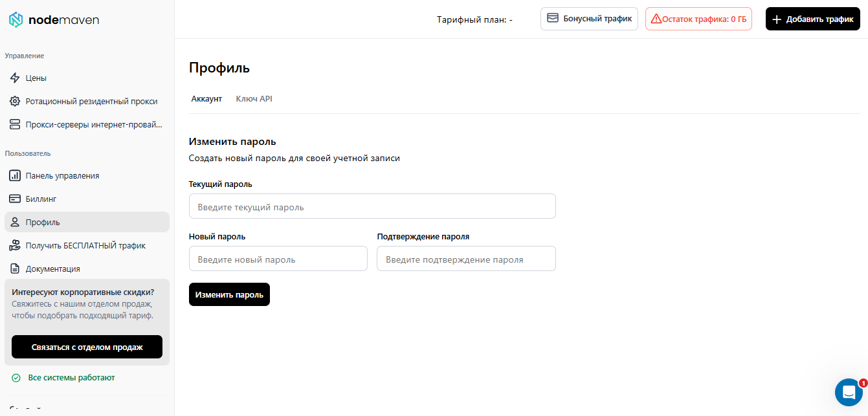The image size is (868, 416).
Task: Open the chat support bubble
Action: point(849,392)
